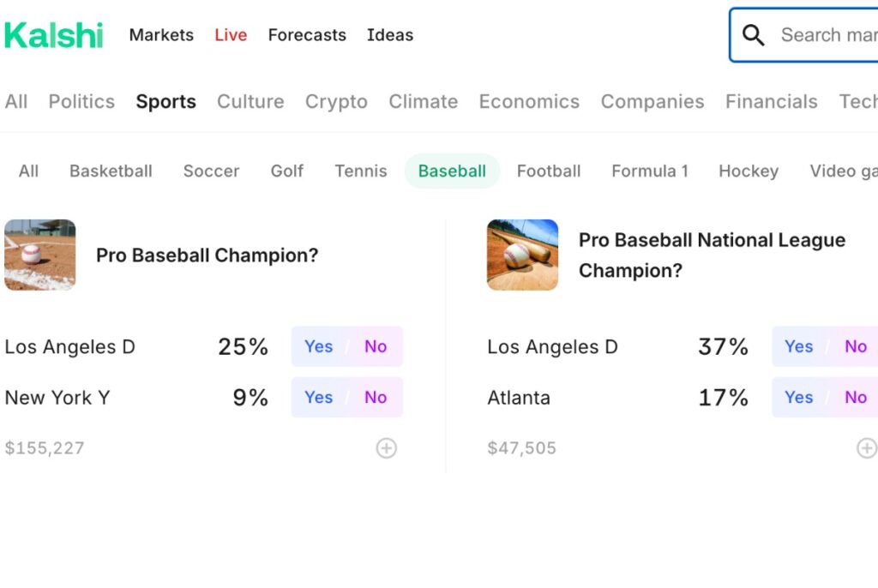The height and width of the screenshot is (588, 878).
Task: Switch to the Crypto category tab
Action: (336, 101)
